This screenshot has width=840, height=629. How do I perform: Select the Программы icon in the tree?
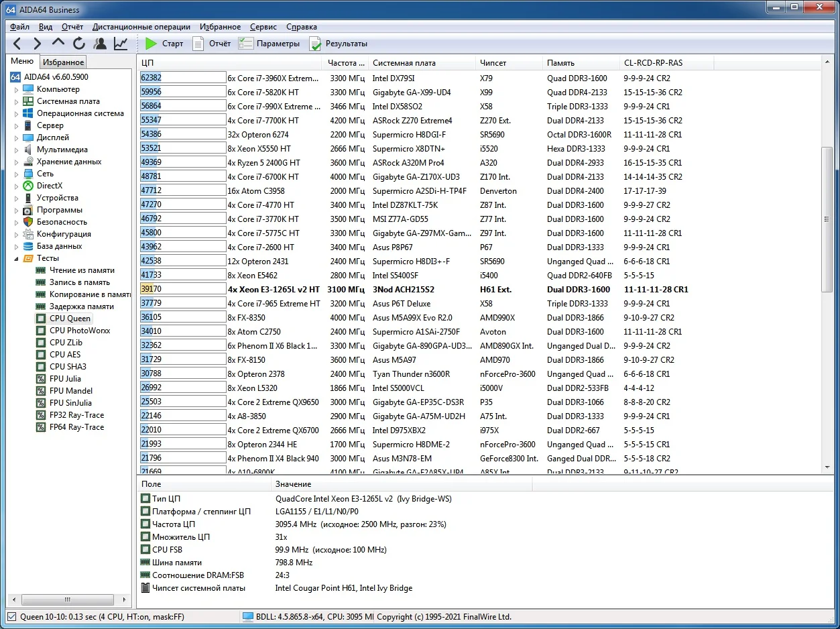coord(28,210)
